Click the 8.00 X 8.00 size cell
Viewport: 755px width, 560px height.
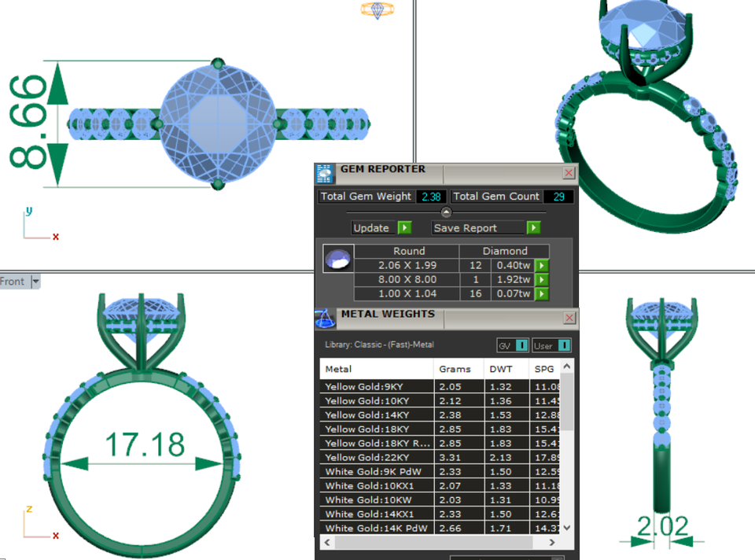[x=407, y=279]
